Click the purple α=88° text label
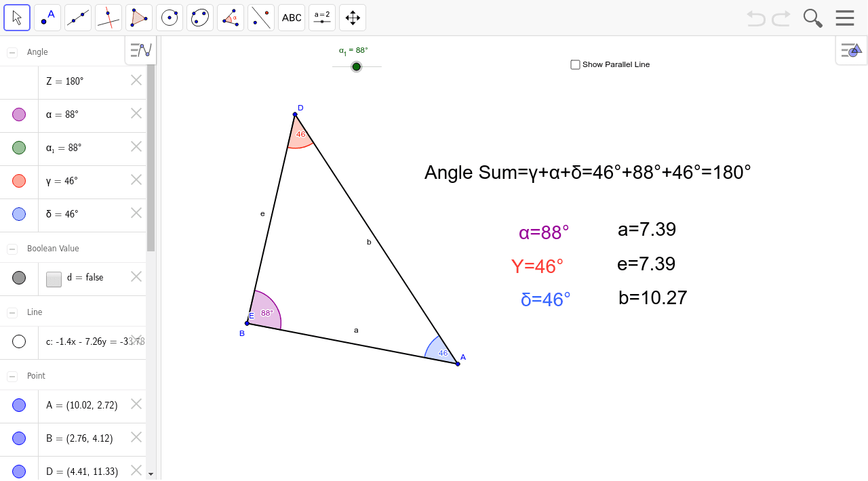Image resolution: width=868 pixels, height=481 pixels. pyautogui.click(x=544, y=233)
